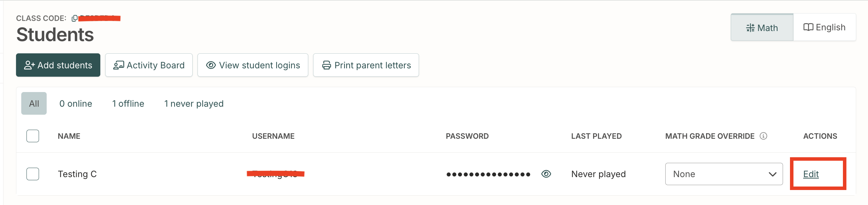Click the Math subject grid icon
This screenshot has height=205, width=868.
[750, 28]
